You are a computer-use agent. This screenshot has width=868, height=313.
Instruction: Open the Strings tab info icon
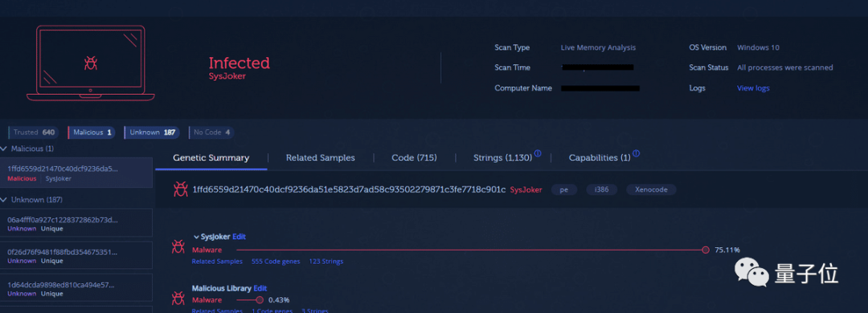pos(538,154)
